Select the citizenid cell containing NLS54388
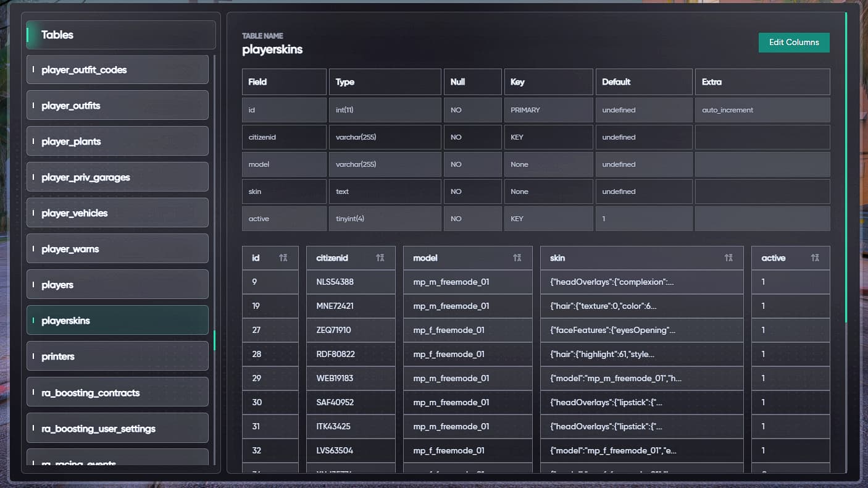The image size is (868, 488). (x=351, y=282)
